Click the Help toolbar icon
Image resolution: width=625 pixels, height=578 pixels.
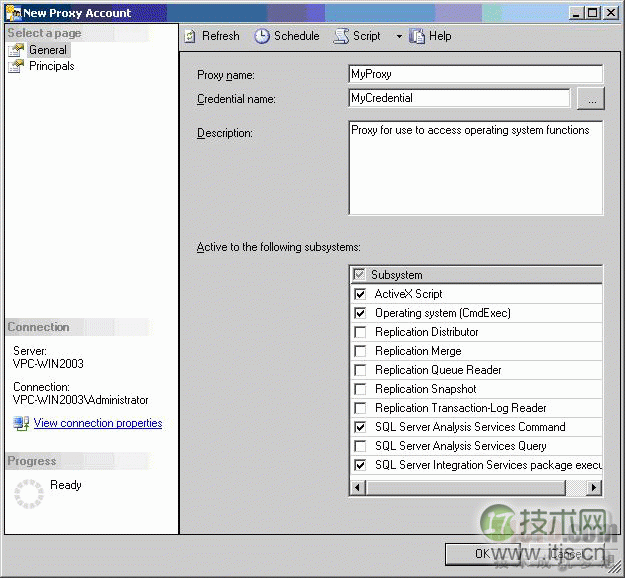coord(417,36)
